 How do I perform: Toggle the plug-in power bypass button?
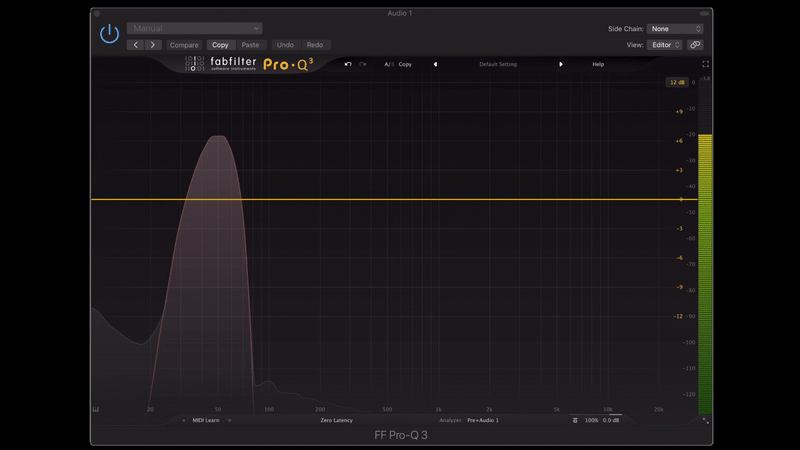[109, 34]
